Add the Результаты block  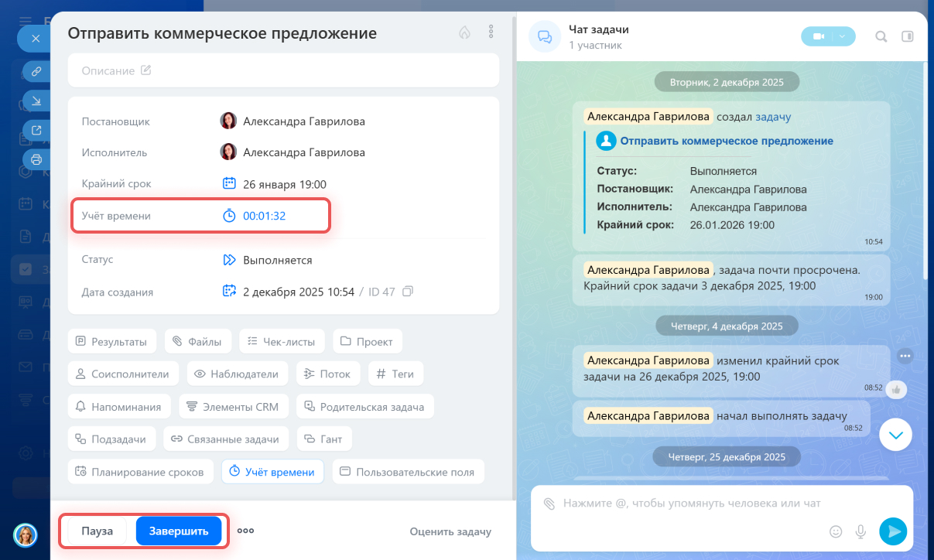(112, 341)
